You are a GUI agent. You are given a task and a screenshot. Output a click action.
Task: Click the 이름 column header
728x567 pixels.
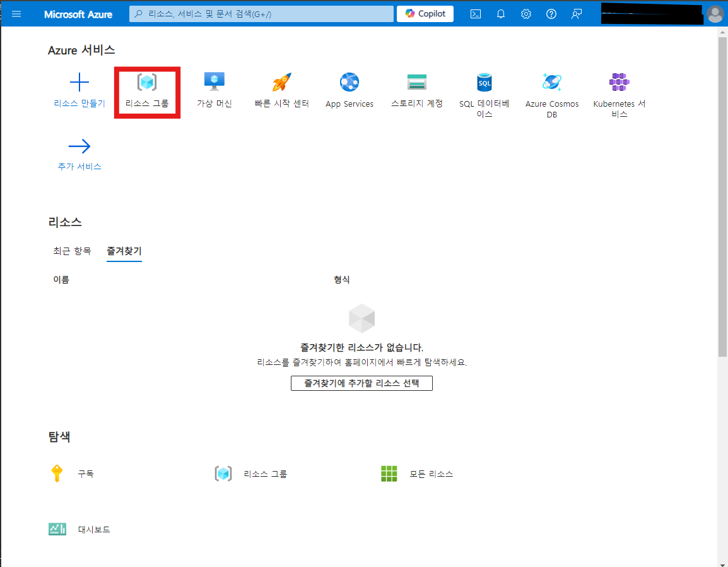(x=61, y=279)
